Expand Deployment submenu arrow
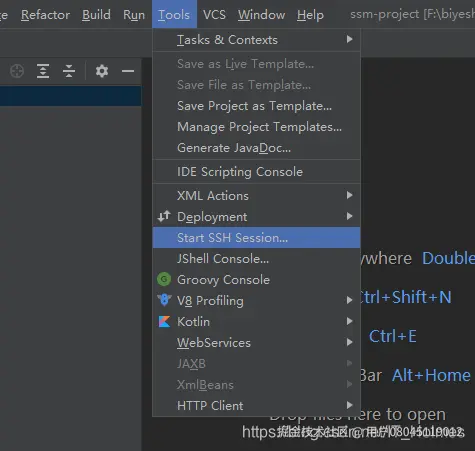The width and height of the screenshot is (475, 451). coord(349,216)
